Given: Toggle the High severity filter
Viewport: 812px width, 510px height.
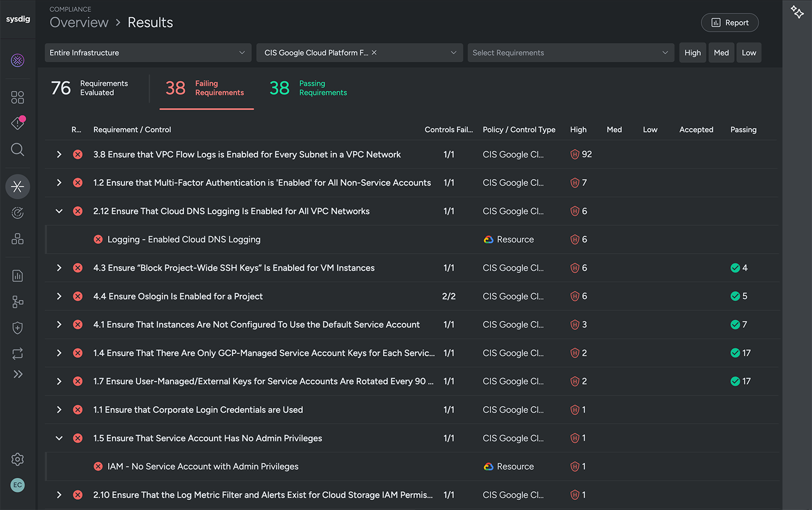Looking at the screenshot, I should tap(692, 53).
